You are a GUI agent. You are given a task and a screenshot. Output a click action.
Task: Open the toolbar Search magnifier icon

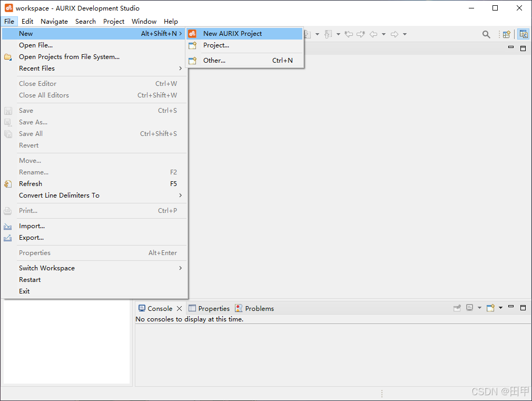pyautogui.click(x=486, y=34)
